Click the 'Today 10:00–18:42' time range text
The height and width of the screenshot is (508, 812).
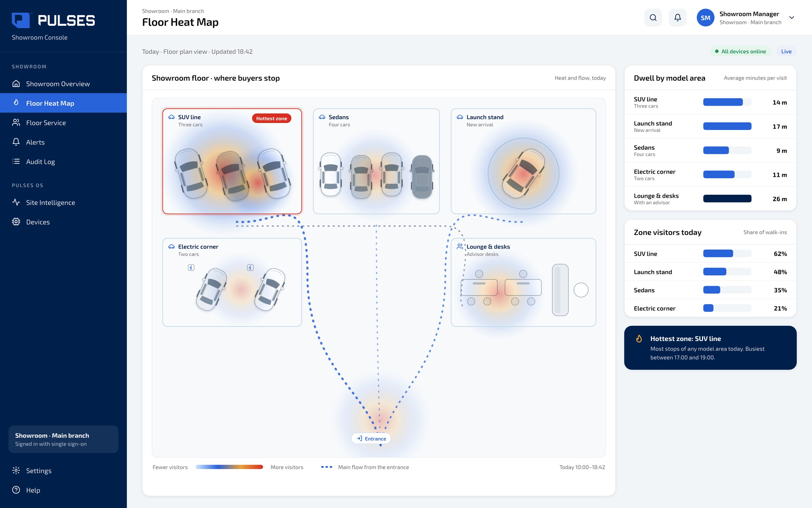pos(582,467)
